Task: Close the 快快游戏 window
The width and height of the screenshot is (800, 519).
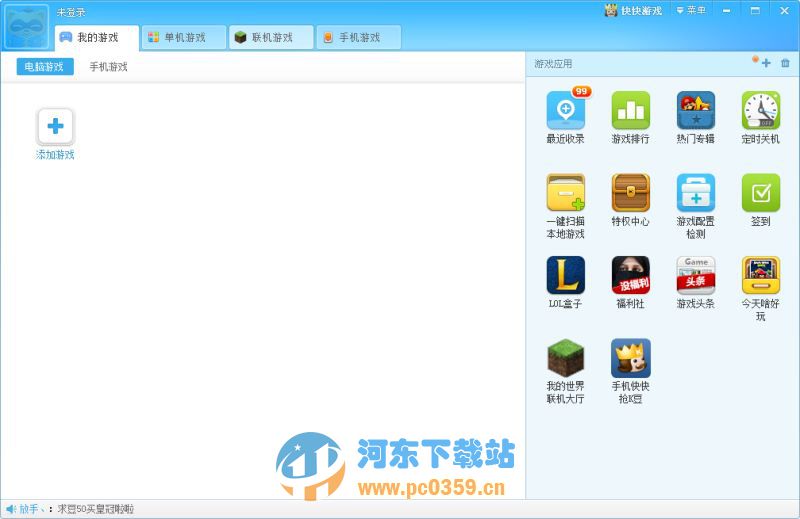Action: tap(785, 11)
